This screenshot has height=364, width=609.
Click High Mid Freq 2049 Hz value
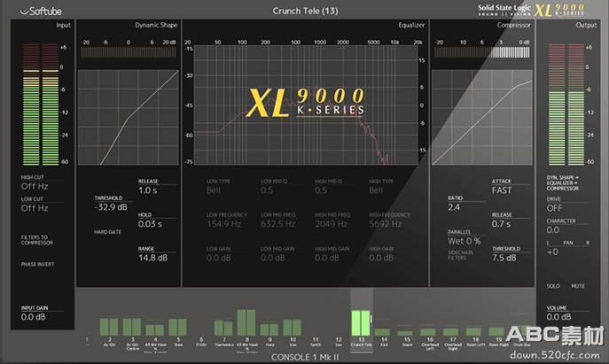pos(332,224)
